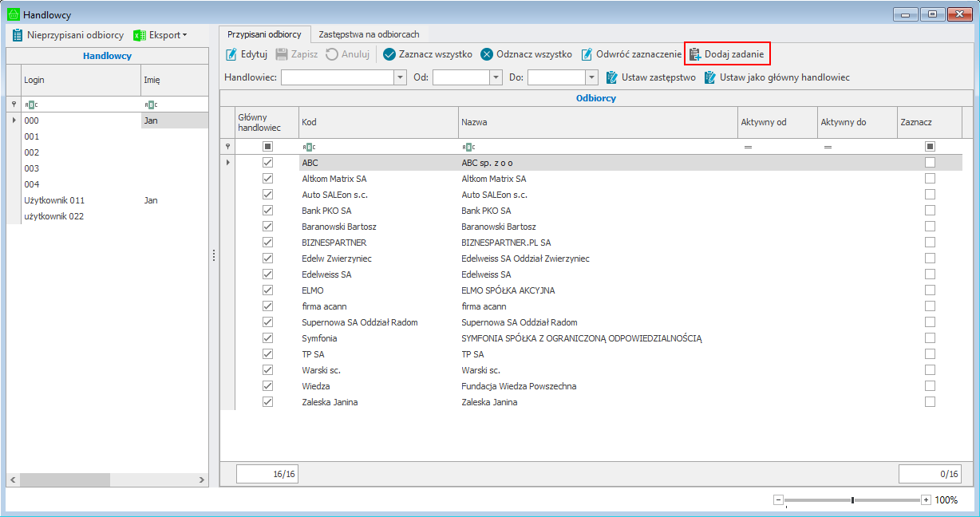Click the Odznacz wszystko X icon
Image resolution: width=980 pixels, height=517 pixels.
coord(487,54)
